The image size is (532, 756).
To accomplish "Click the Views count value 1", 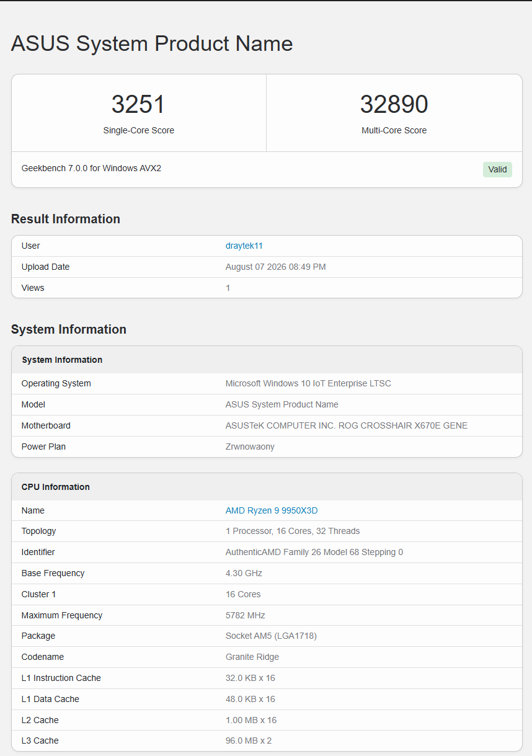I will point(228,288).
